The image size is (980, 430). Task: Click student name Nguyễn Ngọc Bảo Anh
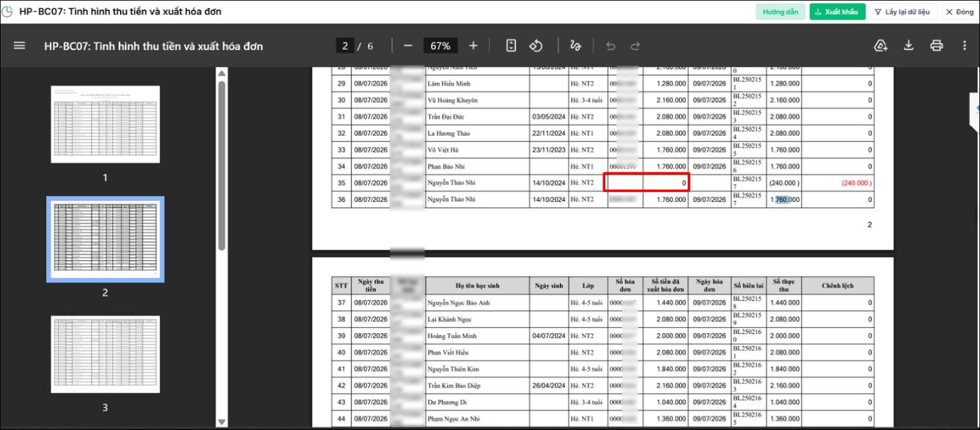[x=458, y=302]
